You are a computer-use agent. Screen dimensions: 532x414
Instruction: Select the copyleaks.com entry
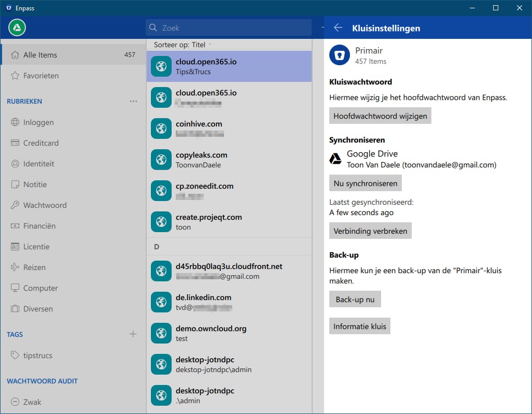click(x=229, y=160)
